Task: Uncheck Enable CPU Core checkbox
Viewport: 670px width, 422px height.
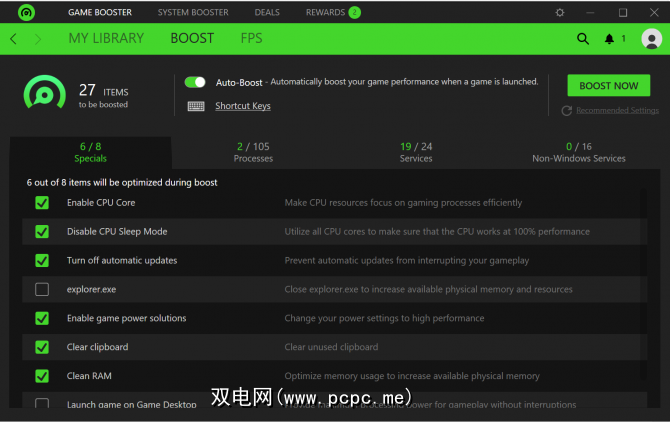Action: (42, 202)
